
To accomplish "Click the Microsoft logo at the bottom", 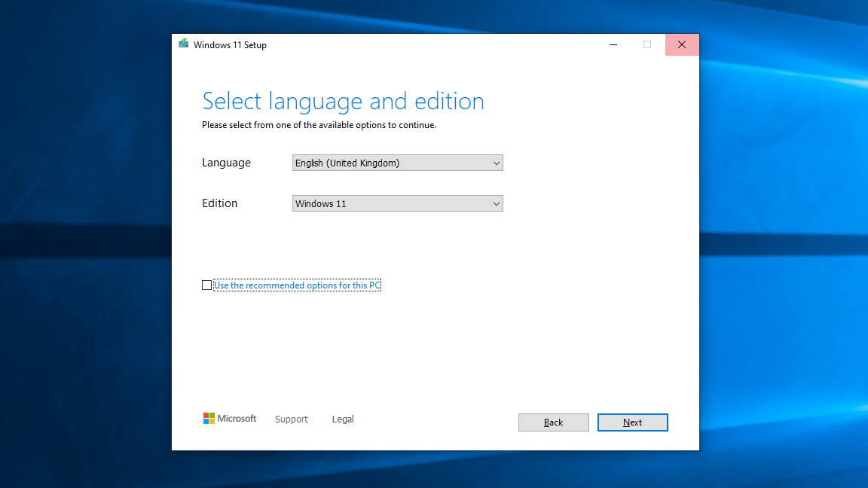I will point(230,419).
